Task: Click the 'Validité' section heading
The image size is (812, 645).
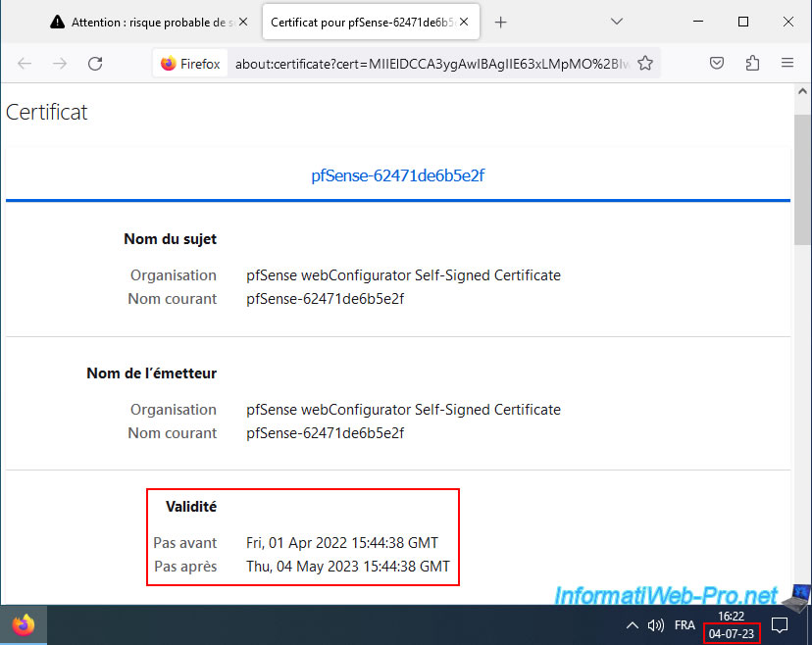Action: [x=191, y=506]
